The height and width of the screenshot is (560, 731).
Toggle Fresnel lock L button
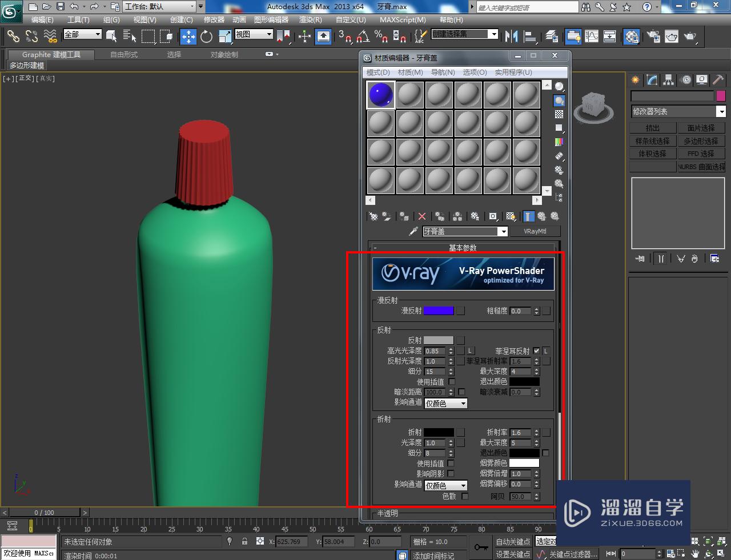[x=545, y=350]
